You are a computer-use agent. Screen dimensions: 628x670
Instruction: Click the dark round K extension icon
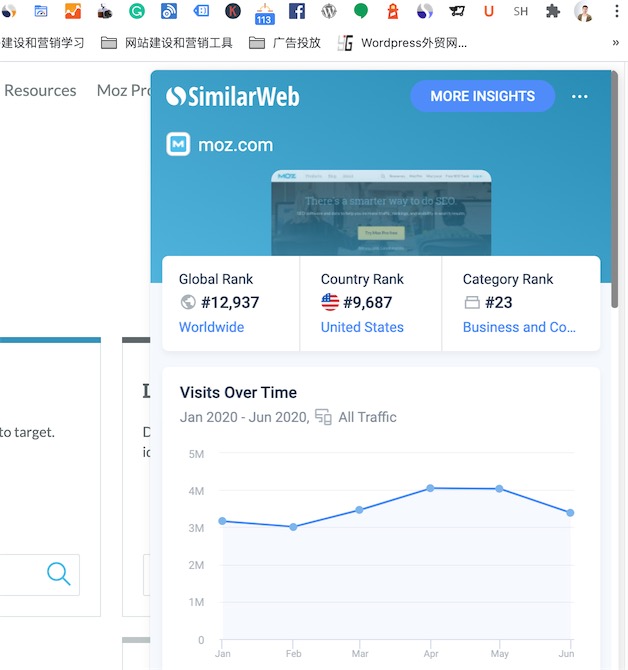coord(233,11)
